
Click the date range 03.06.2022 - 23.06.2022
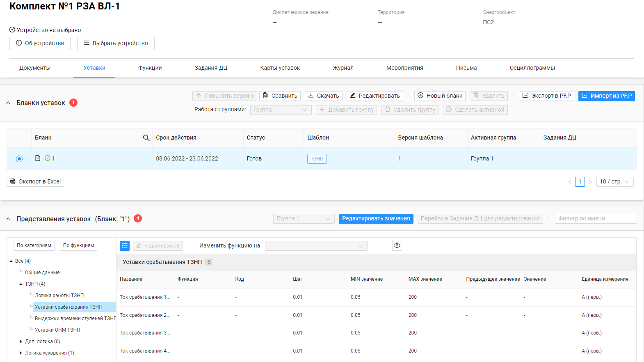(x=187, y=159)
